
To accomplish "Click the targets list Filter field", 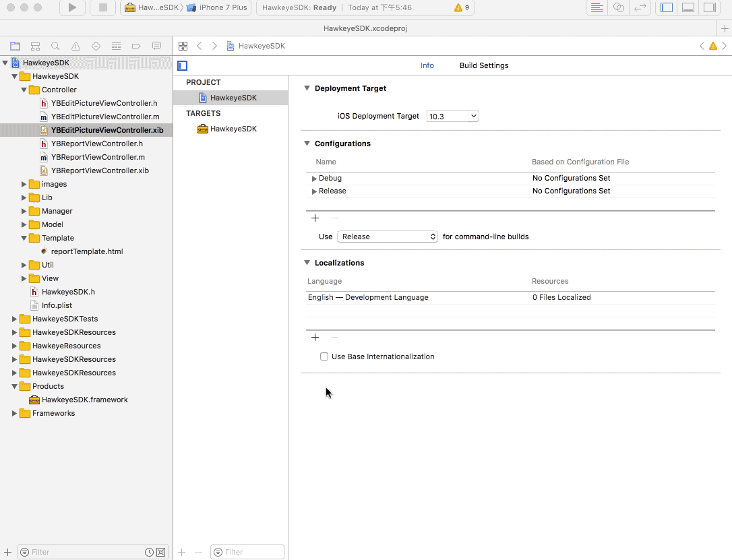I will click(x=247, y=552).
